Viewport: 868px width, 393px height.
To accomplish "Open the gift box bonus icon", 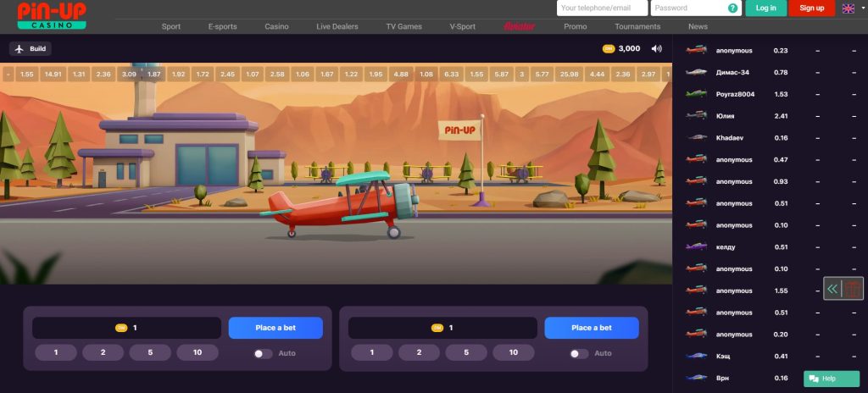I will tap(853, 288).
